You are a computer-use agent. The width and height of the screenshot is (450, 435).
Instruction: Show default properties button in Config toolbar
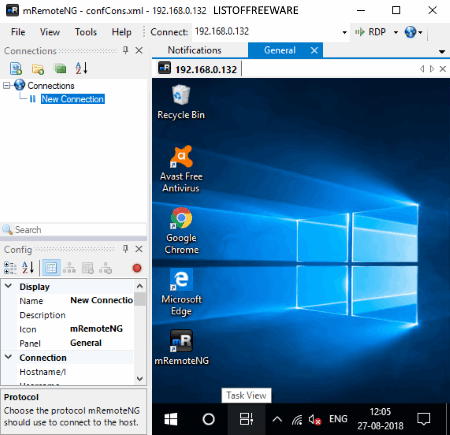click(88, 268)
